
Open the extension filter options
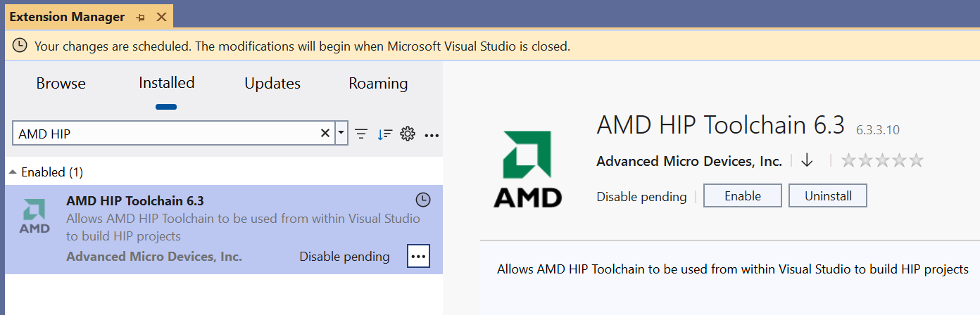pos(361,134)
